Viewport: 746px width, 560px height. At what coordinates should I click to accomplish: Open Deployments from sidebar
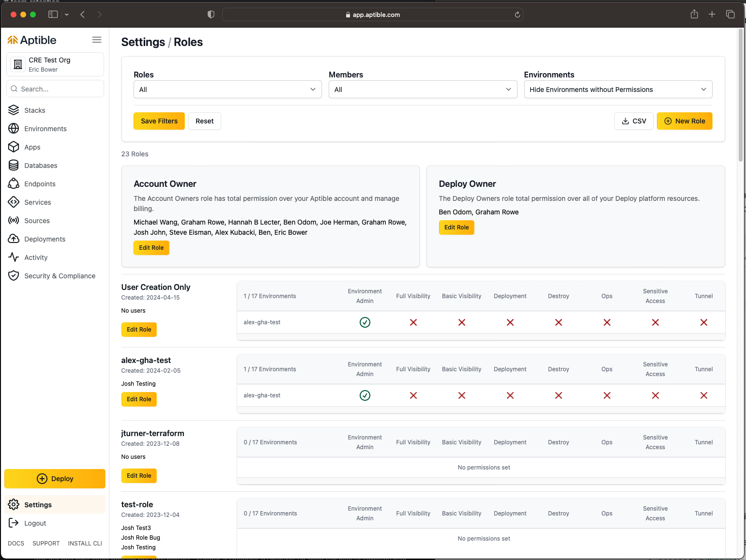(x=45, y=239)
